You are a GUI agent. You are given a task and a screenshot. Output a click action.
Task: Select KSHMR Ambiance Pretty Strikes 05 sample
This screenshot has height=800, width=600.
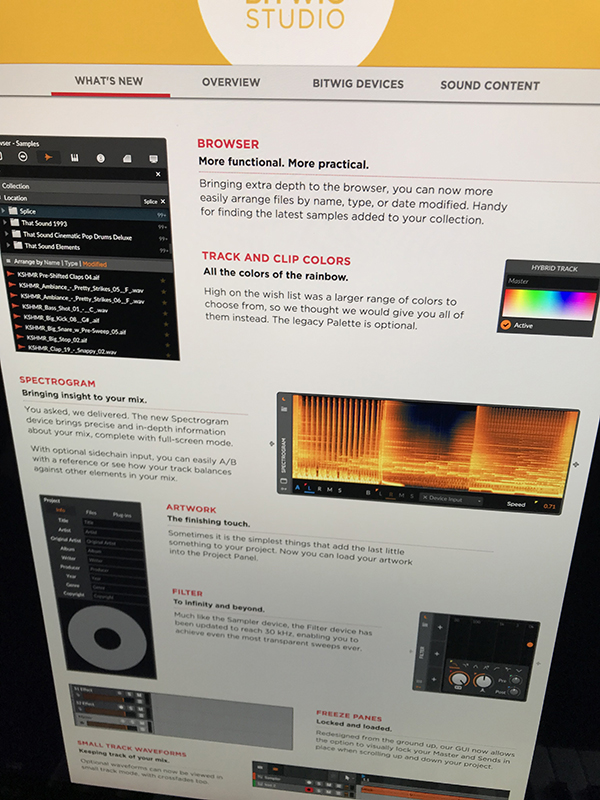(81, 289)
